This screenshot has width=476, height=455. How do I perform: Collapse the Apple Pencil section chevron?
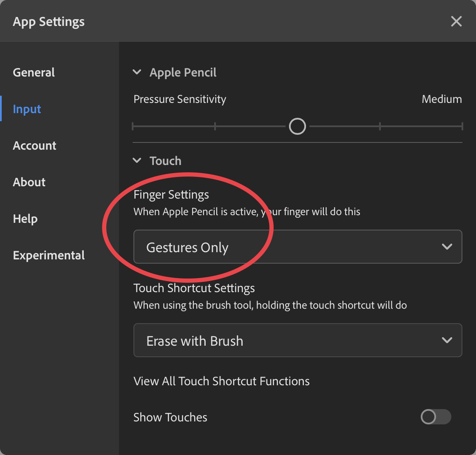pos(137,72)
